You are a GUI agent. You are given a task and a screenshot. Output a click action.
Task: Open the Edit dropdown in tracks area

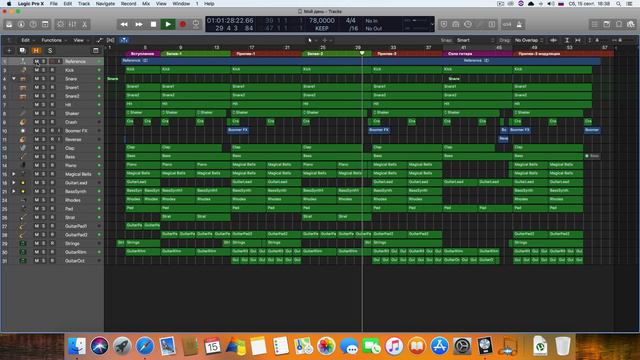click(28, 40)
